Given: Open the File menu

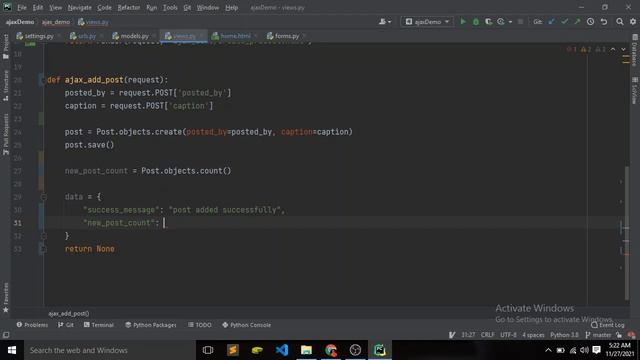Looking at the screenshot, I should [x=22, y=7].
